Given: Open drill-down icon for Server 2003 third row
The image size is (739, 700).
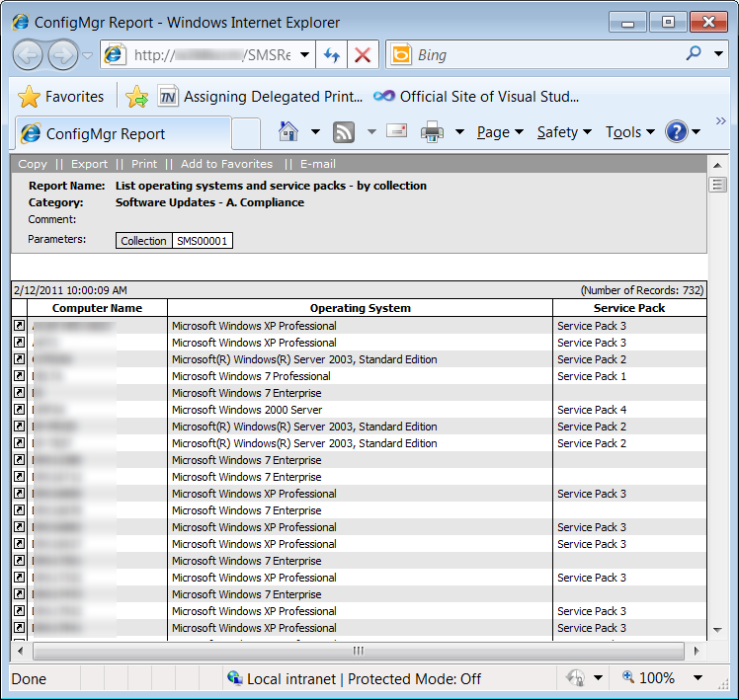Looking at the screenshot, I should click(x=20, y=359).
